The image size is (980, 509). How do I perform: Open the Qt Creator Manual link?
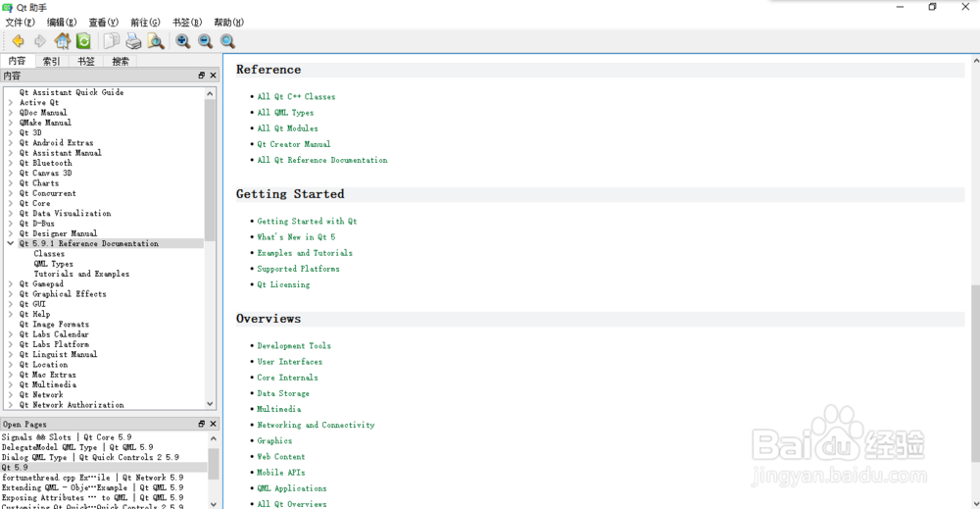(x=294, y=144)
